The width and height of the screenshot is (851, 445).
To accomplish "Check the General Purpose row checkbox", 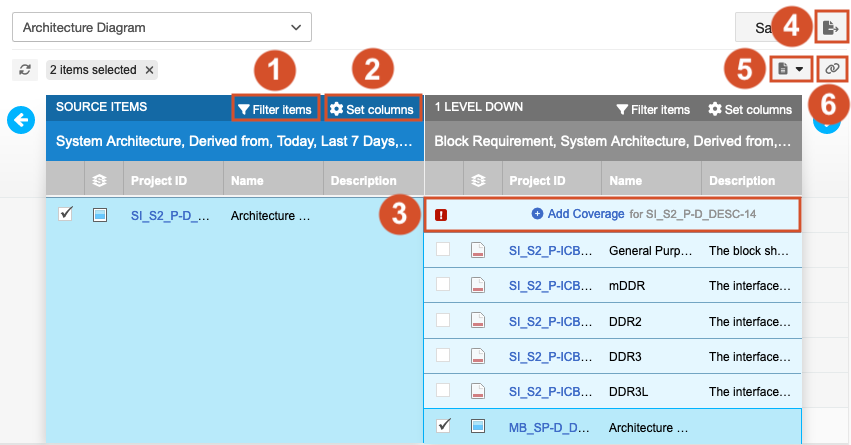I will pyautogui.click(x=443, y=249).
